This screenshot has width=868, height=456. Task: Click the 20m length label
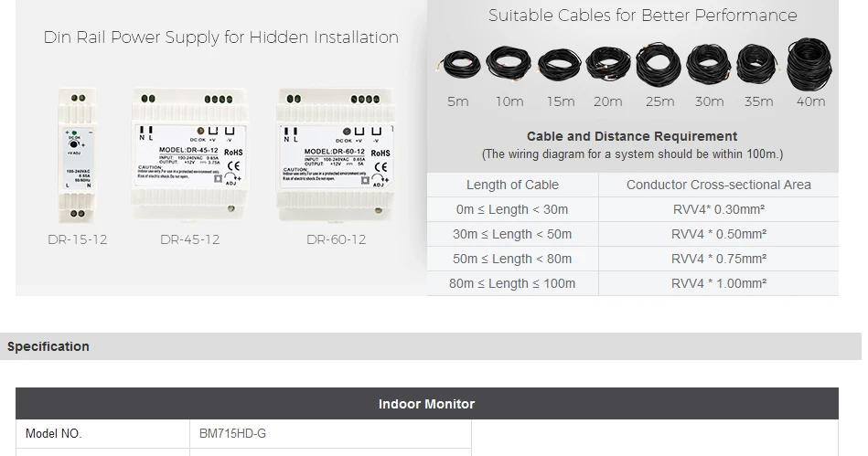pos(608,101)
